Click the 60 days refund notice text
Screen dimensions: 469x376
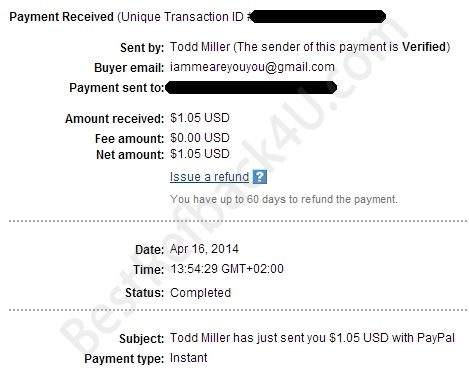[x=284, y=199]
